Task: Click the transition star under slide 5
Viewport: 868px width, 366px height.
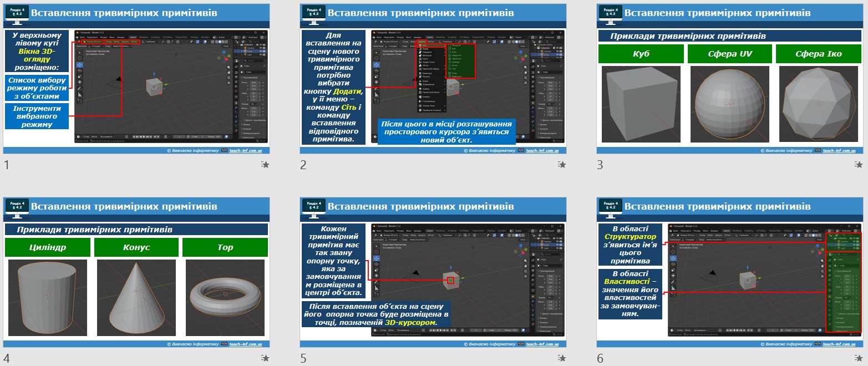Action: point(562,358)
